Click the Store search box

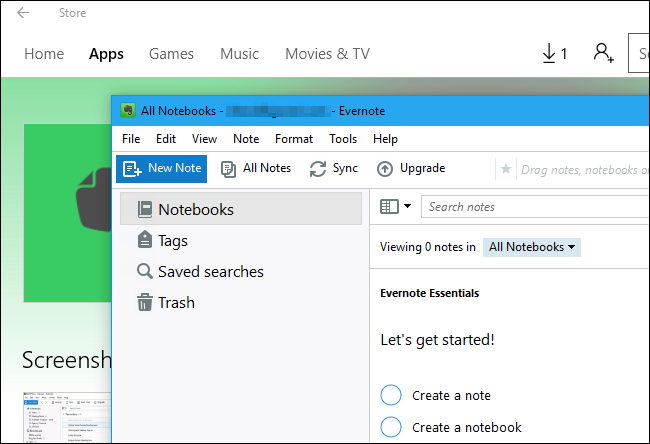[x=639, y=53]
